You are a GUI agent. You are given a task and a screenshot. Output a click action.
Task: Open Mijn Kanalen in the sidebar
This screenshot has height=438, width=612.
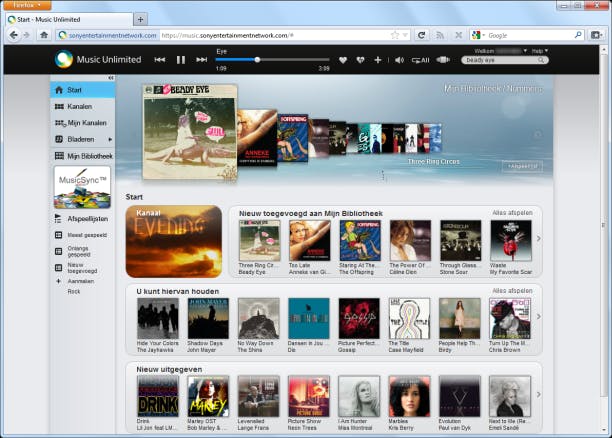(x=83, y=123)
